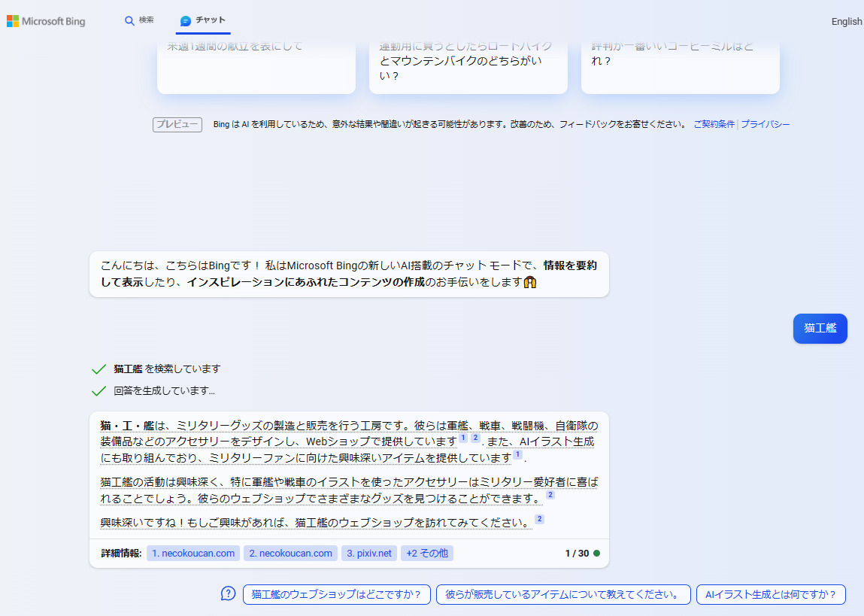This screenshot has width=864, height=616.
Task: Click the checkmark beside 回答を生成しています
Action: [99, 391]
